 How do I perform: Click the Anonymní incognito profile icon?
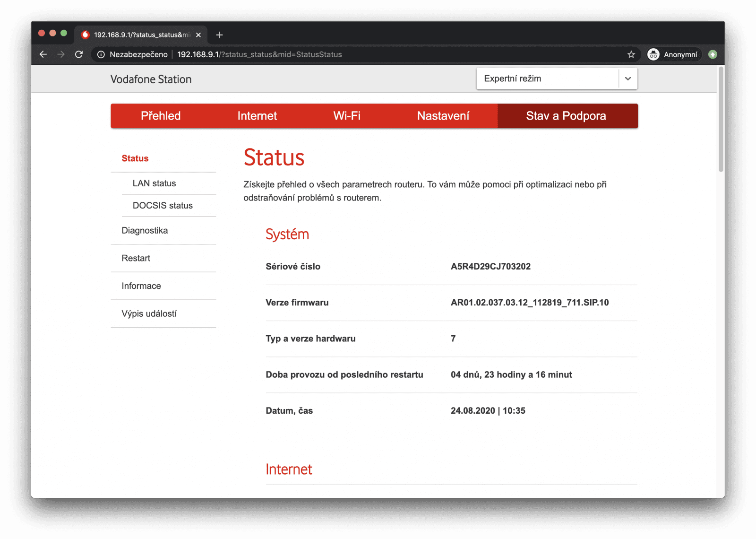pos(653,54)
